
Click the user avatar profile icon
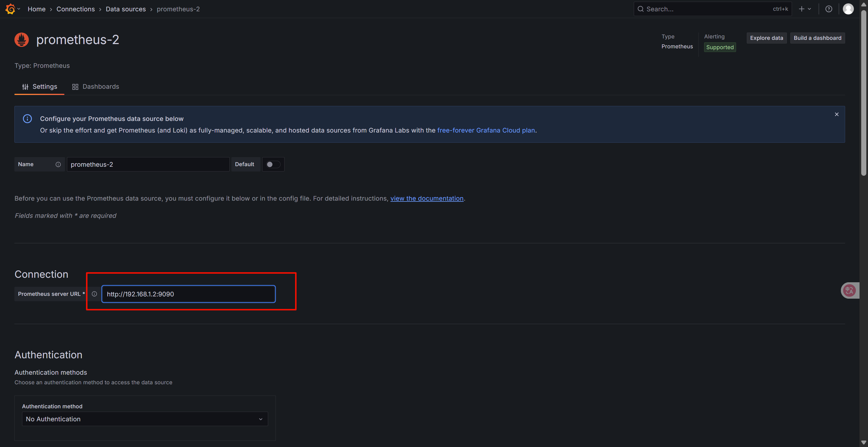[x=848, y=9]
